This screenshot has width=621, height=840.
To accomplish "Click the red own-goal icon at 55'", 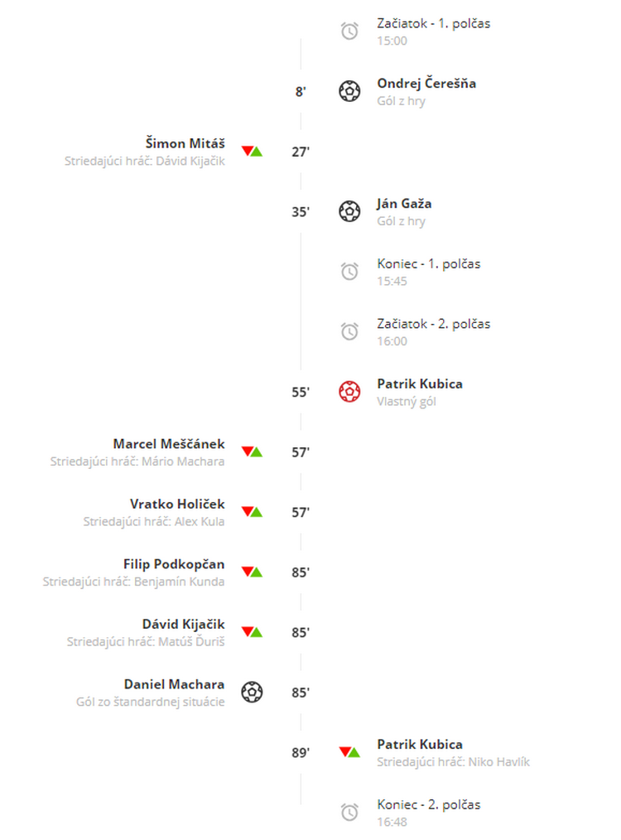I will click(349, 392).
